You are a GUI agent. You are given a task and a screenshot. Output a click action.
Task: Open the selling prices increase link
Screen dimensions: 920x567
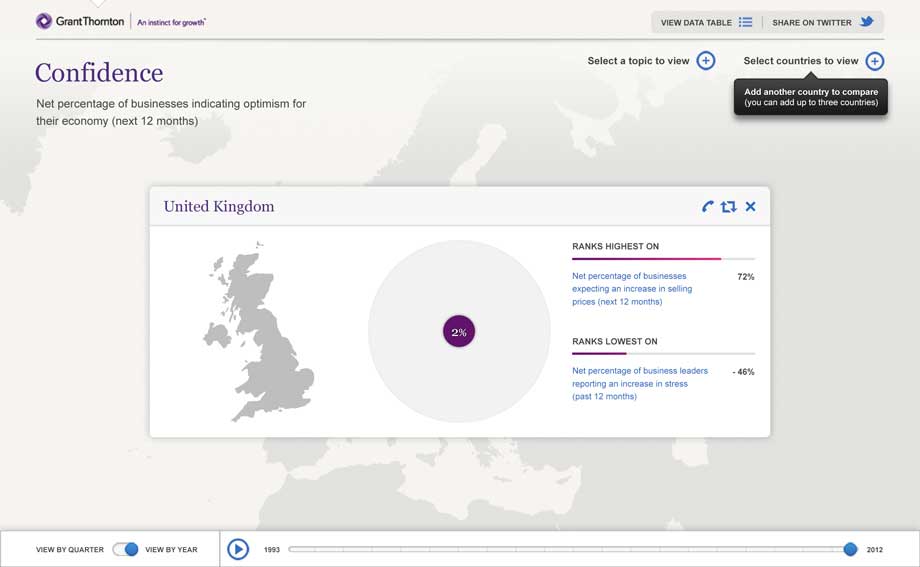click(x=631, y=288)
